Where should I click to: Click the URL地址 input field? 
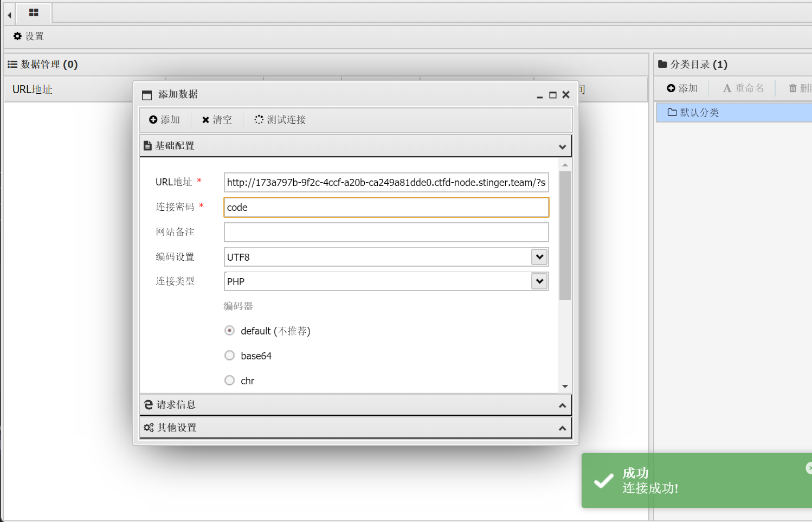pos(386,183)
